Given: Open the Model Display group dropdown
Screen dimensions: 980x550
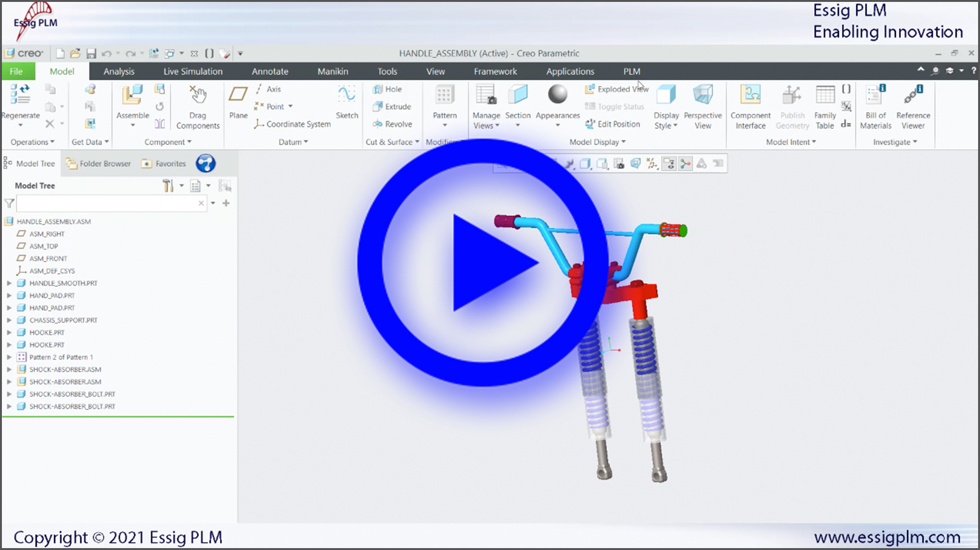Looking at the screenshot, I should tap(598, 142).
